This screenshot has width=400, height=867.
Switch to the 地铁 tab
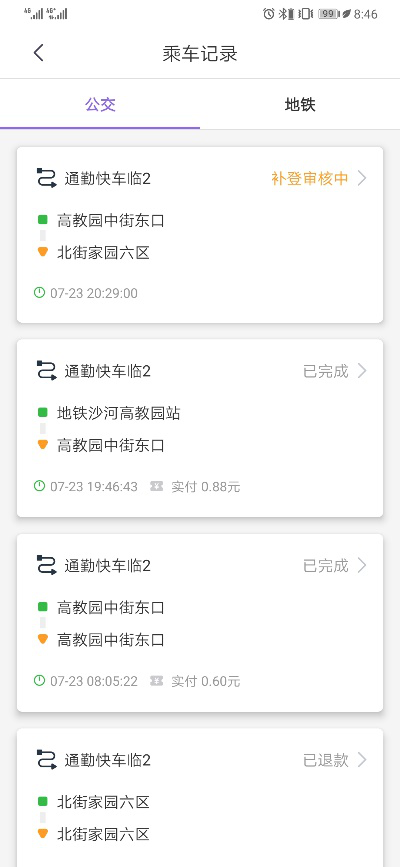[x=300, y=105]
